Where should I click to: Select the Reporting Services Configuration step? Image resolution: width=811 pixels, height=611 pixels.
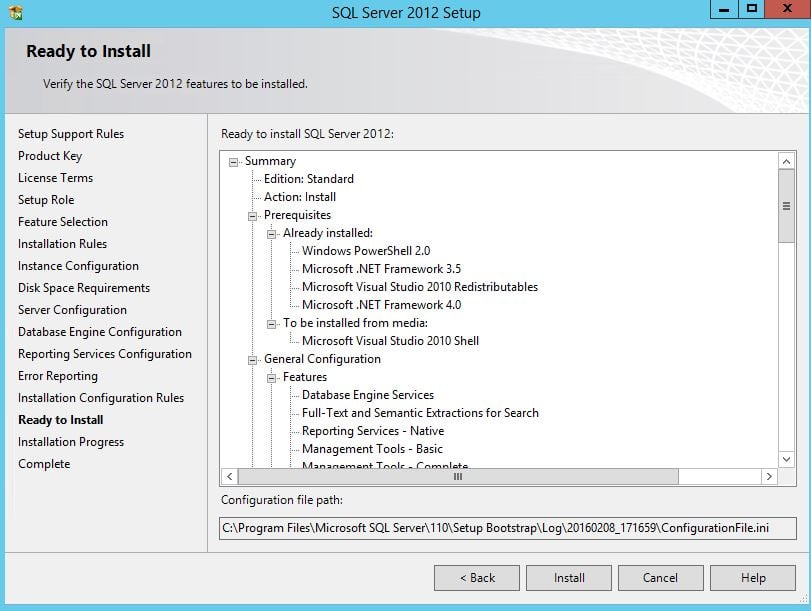pos(104,354)
